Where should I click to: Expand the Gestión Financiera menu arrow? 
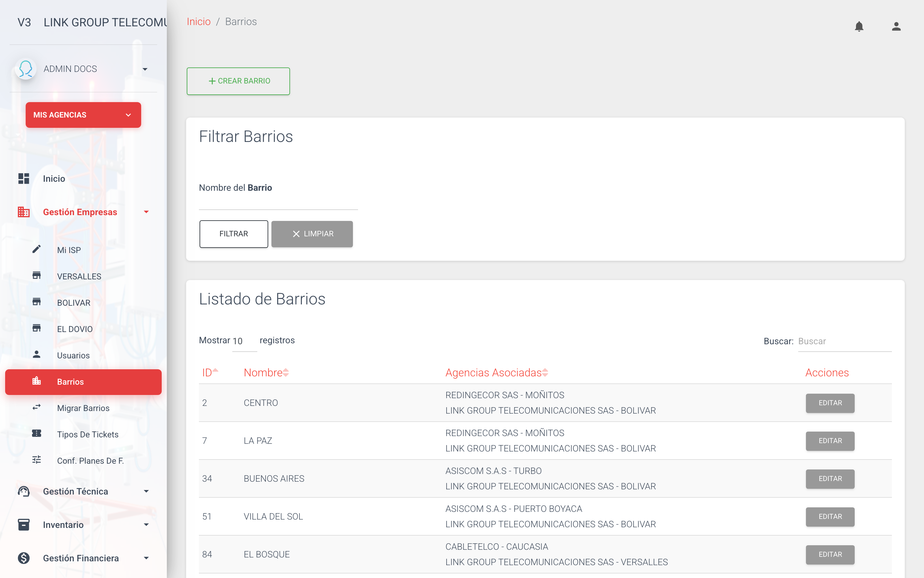point(146,558)
